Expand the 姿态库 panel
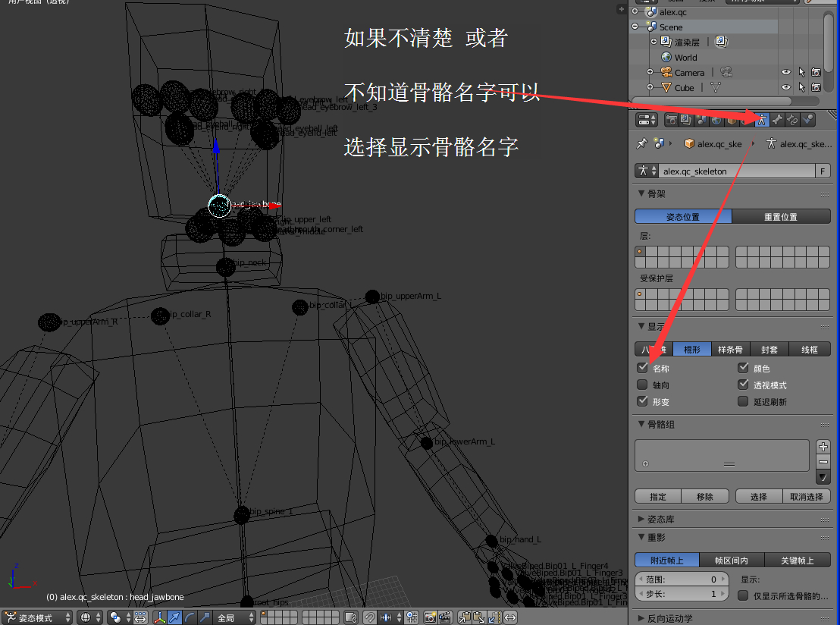Viewport: 840px width, 625px height. (x=641, y=519)
